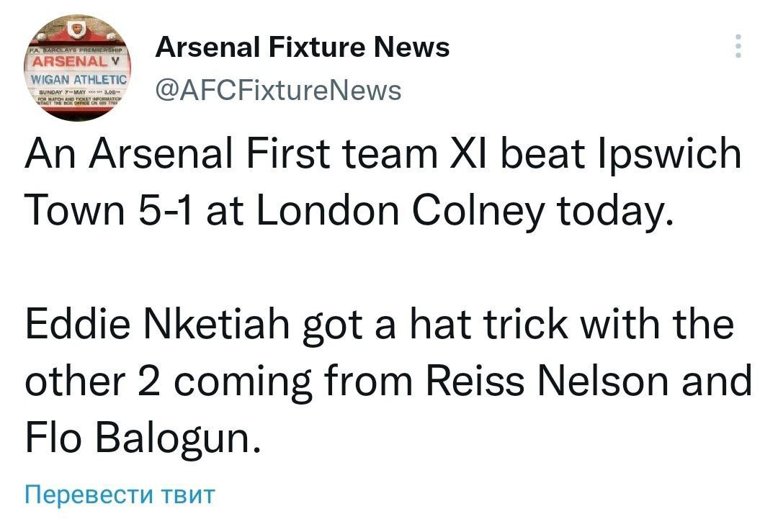Click the @AFCFixtureNews handle
Viewport: 778px width, 532px height.
point(278,90)
